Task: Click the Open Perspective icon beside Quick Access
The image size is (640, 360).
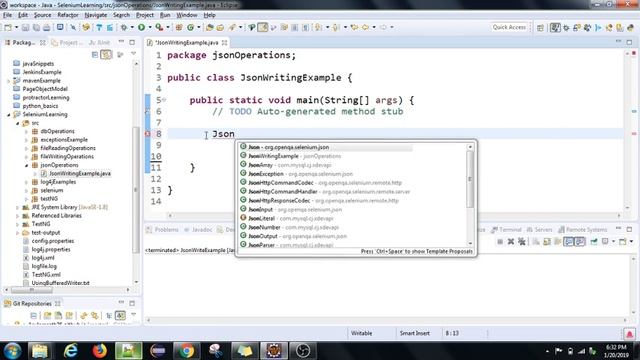Action: [540, 27]
